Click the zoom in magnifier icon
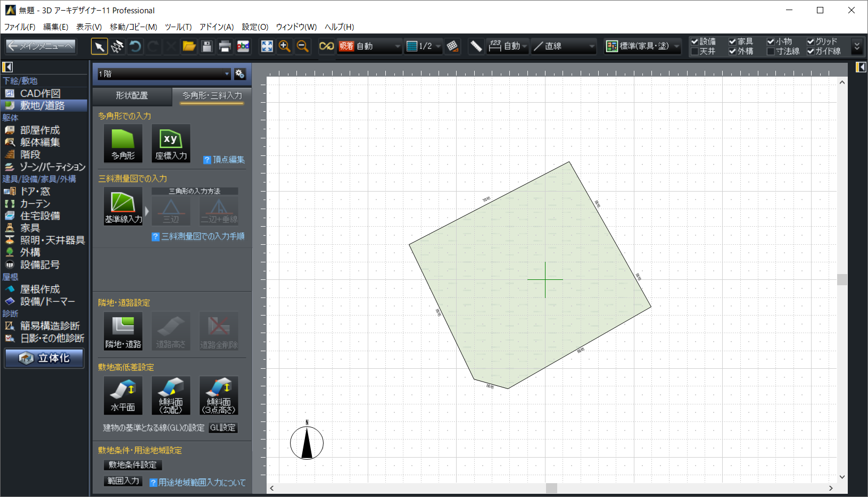The height and width of the screenshot is (497, 868). point(285,46)
